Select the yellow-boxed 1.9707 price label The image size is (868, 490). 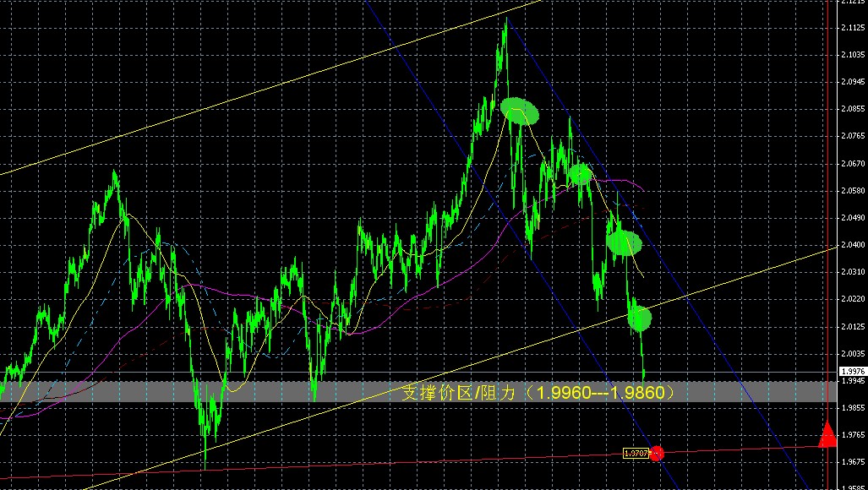636,454
